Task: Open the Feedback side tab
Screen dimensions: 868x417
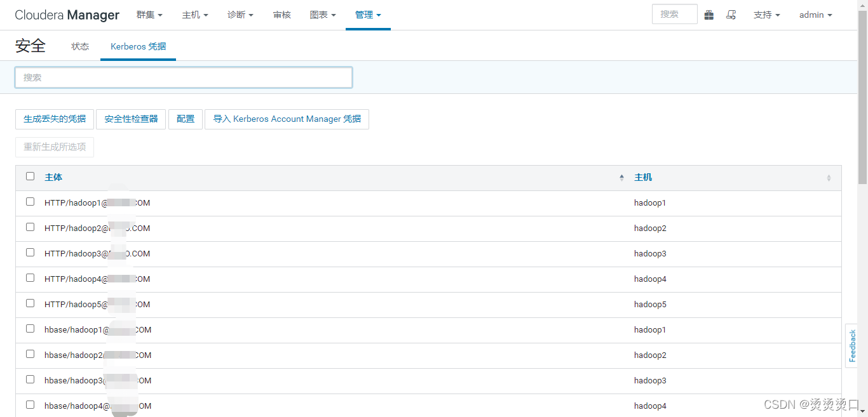Action: (853, 346)
